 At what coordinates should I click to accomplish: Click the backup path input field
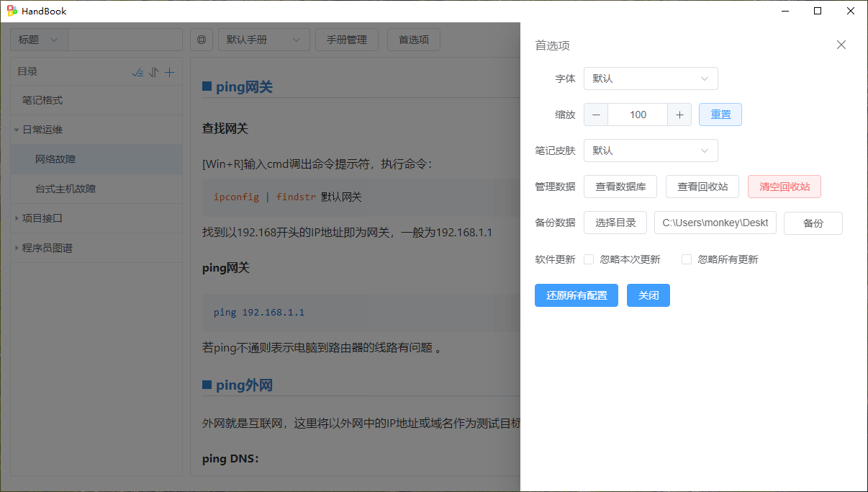pyautogui.click(x=715, y=223)
